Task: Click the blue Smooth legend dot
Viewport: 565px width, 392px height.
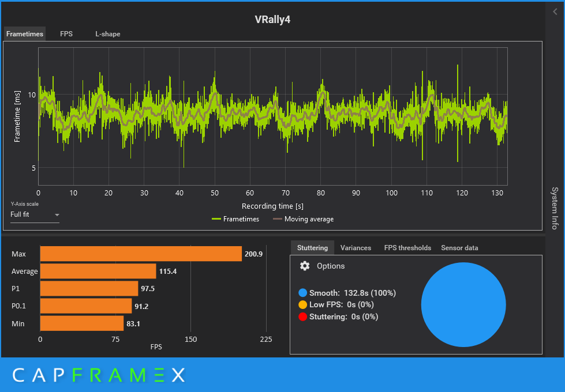Action: tap(302, 293)
